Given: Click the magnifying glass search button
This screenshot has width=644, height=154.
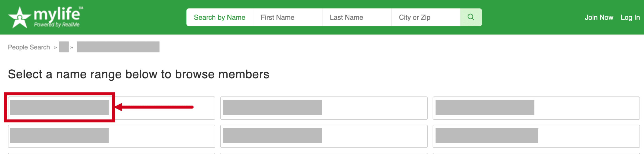Looking at the screenshot, I should click(471, 17).
